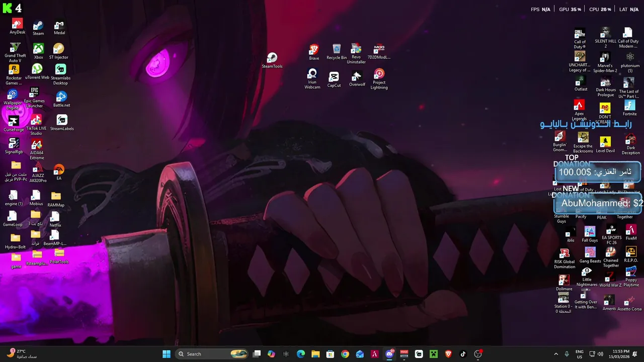
Task: Open the Outlast game shortcut
Action: 581,83
